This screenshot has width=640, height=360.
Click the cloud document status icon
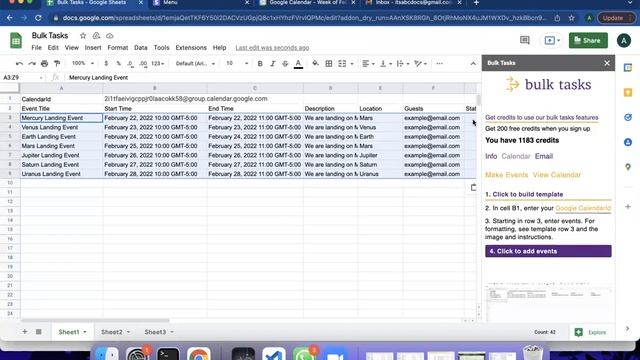coord(110,36)
